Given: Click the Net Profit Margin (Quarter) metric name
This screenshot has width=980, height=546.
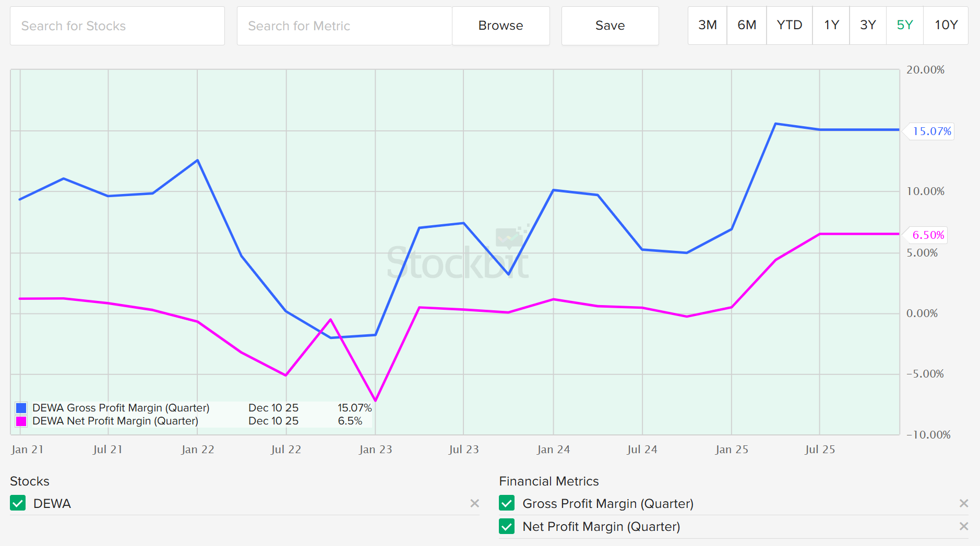Looking at the screenshot, I should point(601,526).
